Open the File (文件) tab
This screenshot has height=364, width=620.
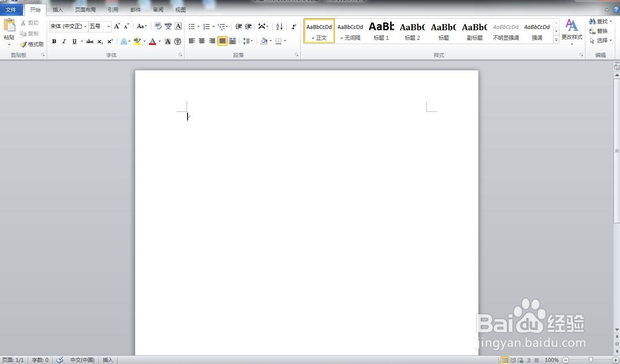pyautogui.click(x=11, y=9)
